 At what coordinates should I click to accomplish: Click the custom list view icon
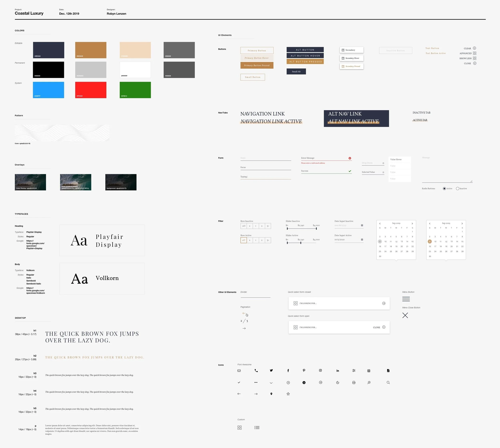[x=257, y=428]
